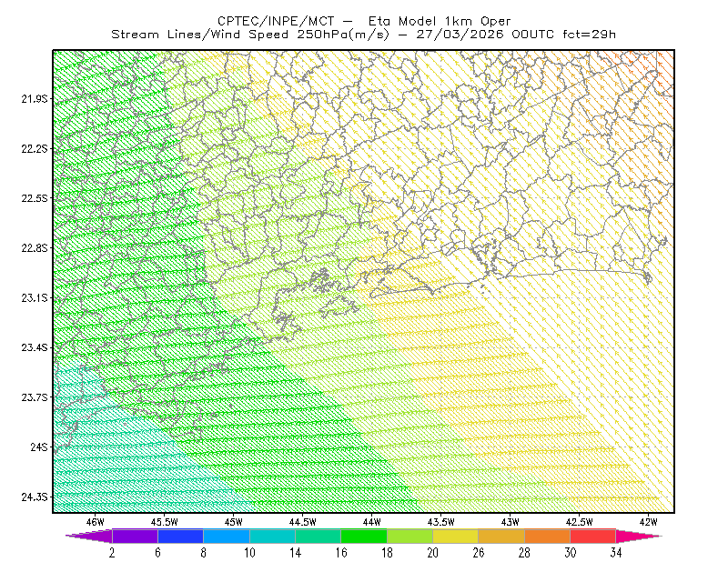
Task: Select the teal-green swatch between 14 and 16
Action: (x=318, y=536)
